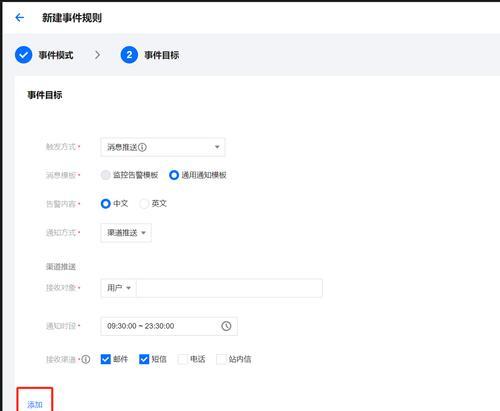Open the 渠道推送 notification method dropdown

(x=126, y=233)
